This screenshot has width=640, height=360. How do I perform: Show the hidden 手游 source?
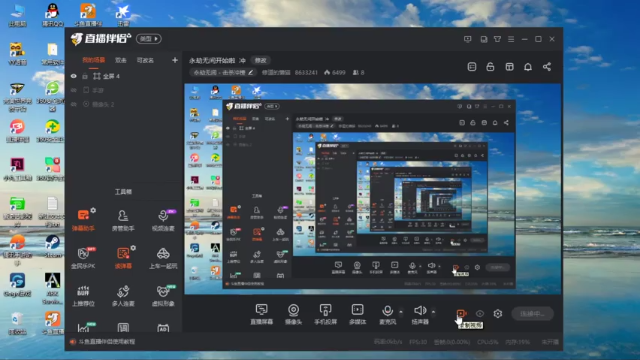tap(73, 90)
